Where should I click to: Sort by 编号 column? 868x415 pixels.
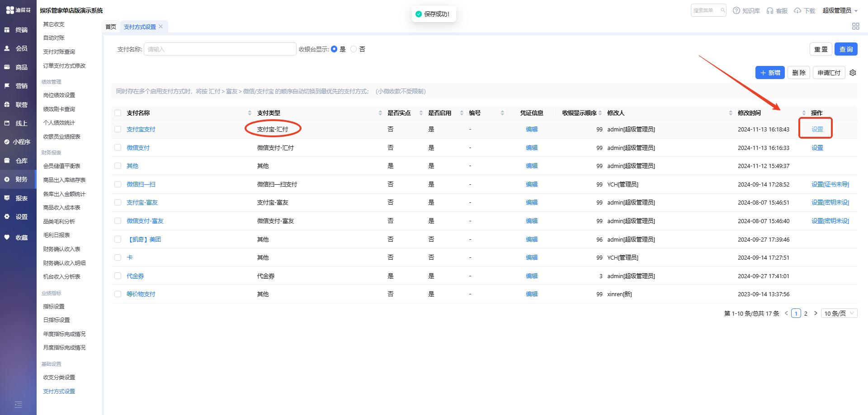pos(502,113)
